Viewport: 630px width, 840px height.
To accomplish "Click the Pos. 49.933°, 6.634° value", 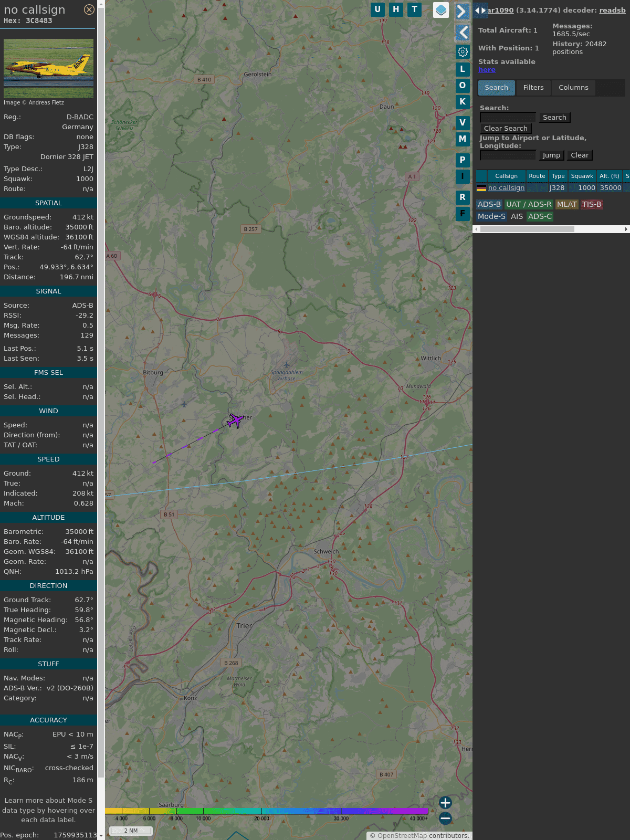I will [66, 267].
